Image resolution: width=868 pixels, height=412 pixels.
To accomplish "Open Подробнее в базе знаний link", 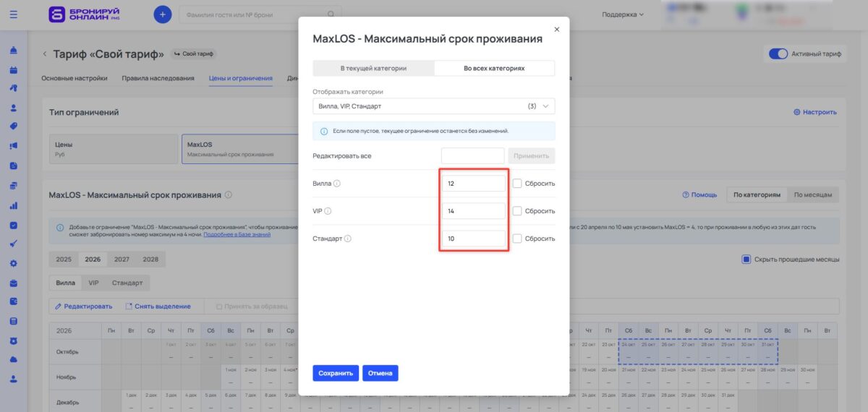I will tap(237, 235).
